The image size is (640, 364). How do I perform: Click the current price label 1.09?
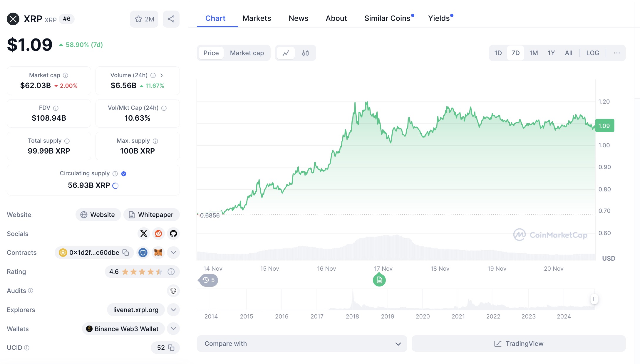point(604,126)
